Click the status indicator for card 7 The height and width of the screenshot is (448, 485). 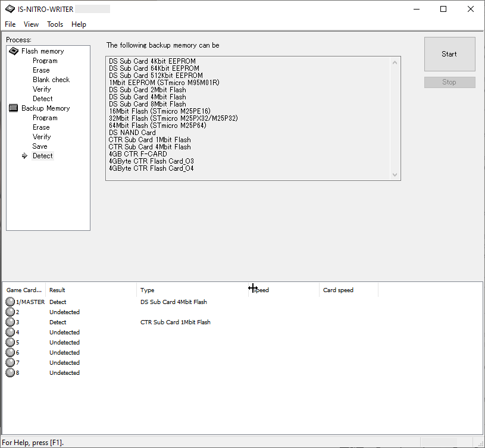pyautogui.click(x=10, y=363)
